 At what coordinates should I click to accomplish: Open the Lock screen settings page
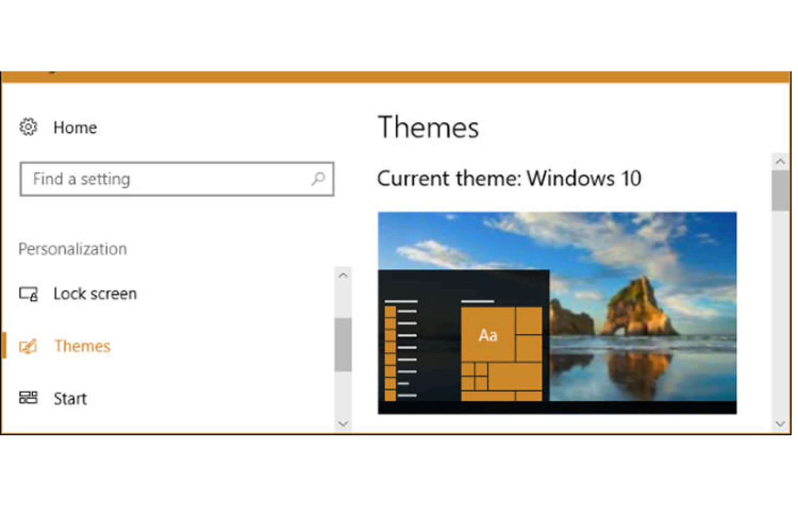coord(95,294)
